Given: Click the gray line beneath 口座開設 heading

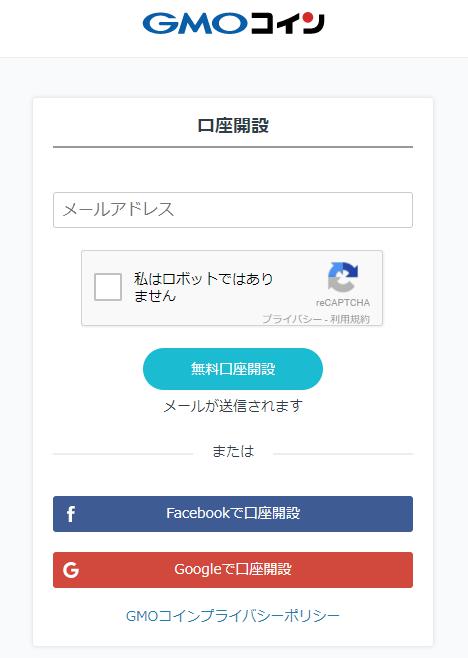Looking at the screenshot, I should point(233,147).
